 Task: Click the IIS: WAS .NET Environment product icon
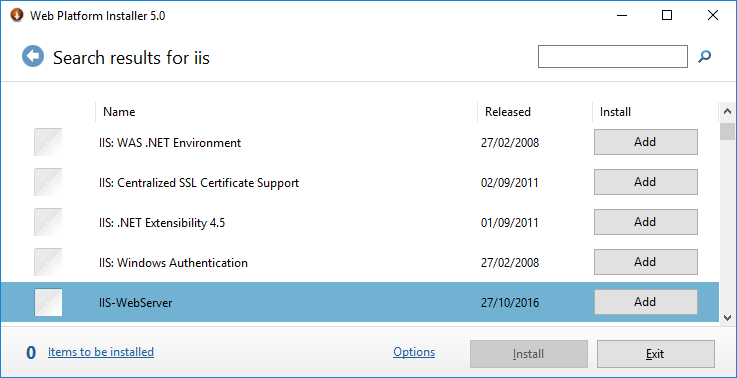(x=48, y=142)
